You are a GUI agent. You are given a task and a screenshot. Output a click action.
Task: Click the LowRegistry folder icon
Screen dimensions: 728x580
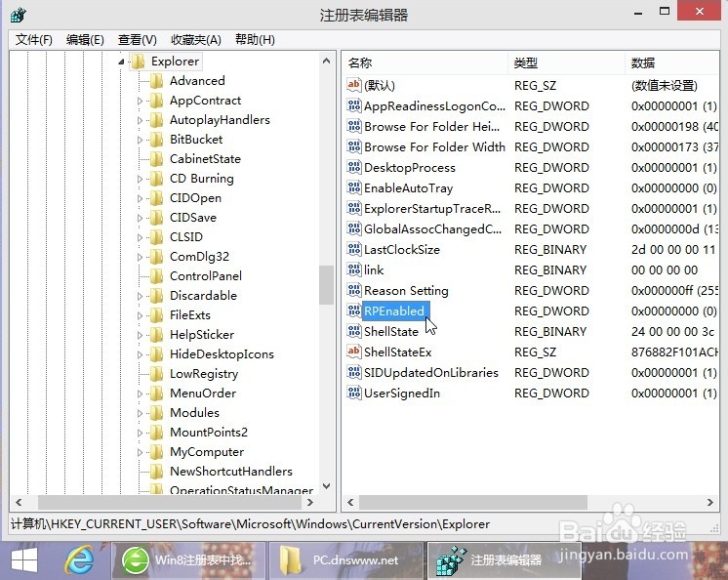[x=157, y=373]
